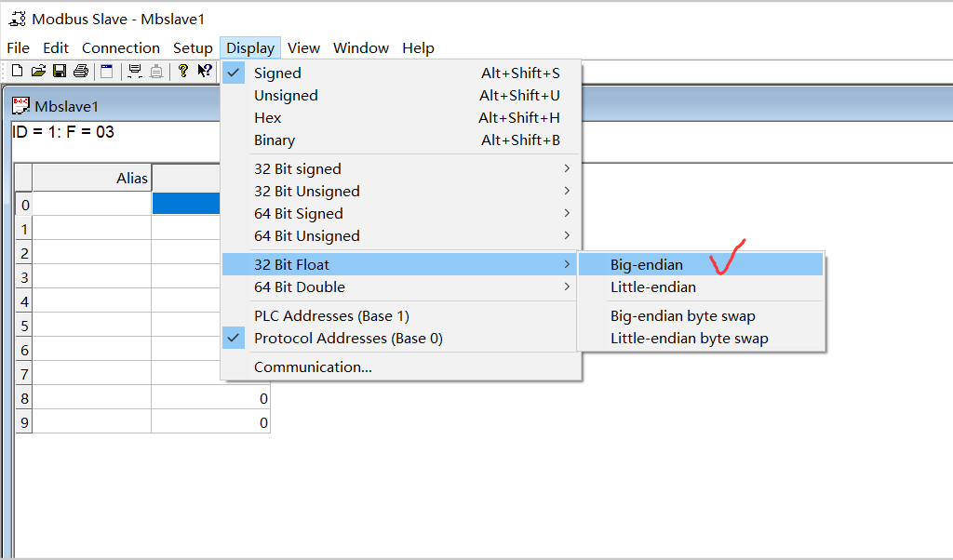953x560 pixels.
Task: Switch to PLC Addresses (Base 1)
Action: (331, 316)
